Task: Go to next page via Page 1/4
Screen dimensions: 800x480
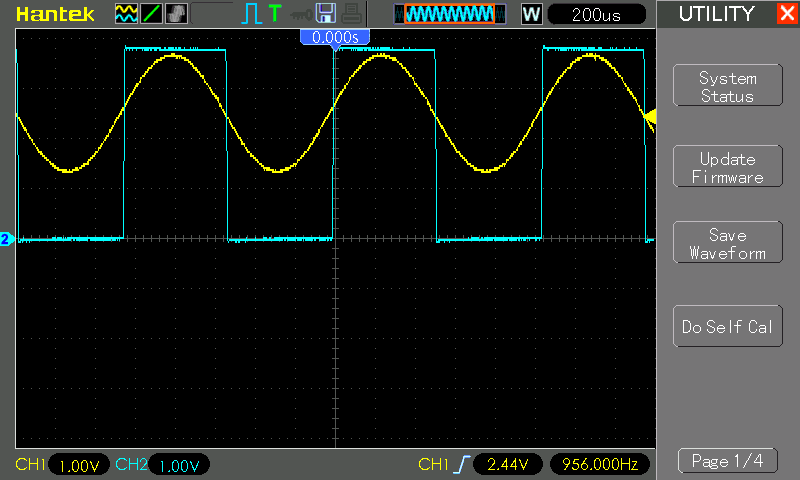Action: pos(728,461)
